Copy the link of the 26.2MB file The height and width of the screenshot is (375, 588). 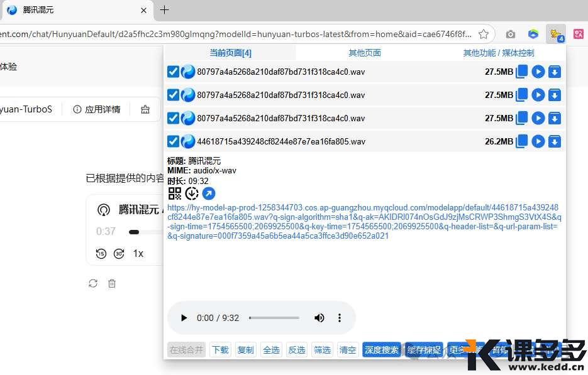pyautogui.click(x=521, y=141)
